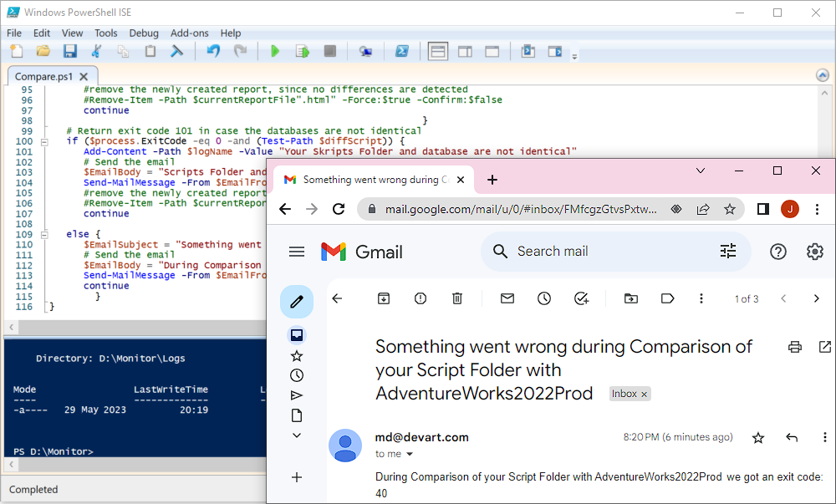
Task: Save the script using the floppy disk icon
Action: [70, 51]
